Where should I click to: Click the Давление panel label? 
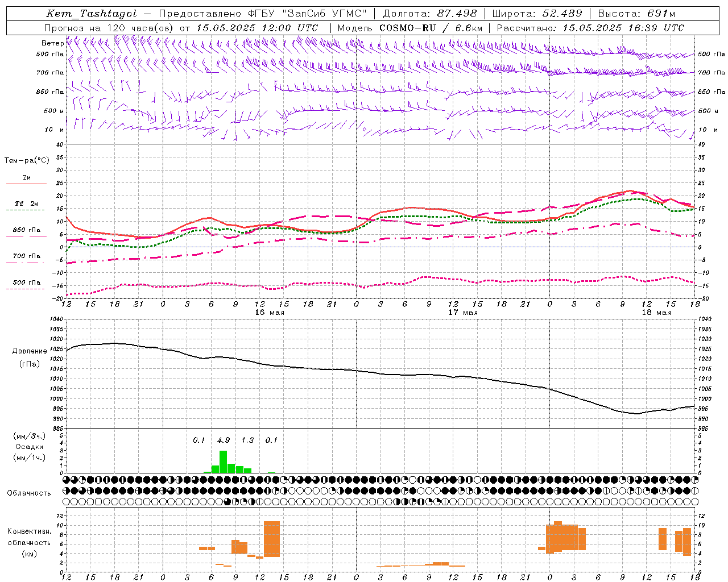tap(30, 351)
